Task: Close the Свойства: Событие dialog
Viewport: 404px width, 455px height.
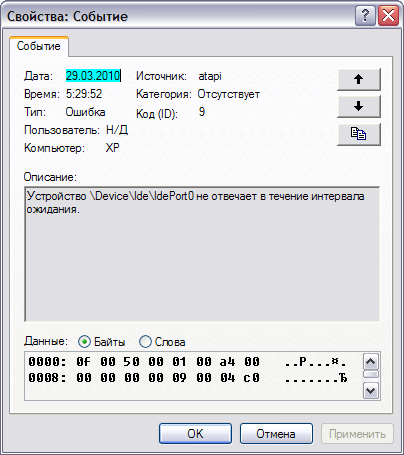Action: click(388, 15)
